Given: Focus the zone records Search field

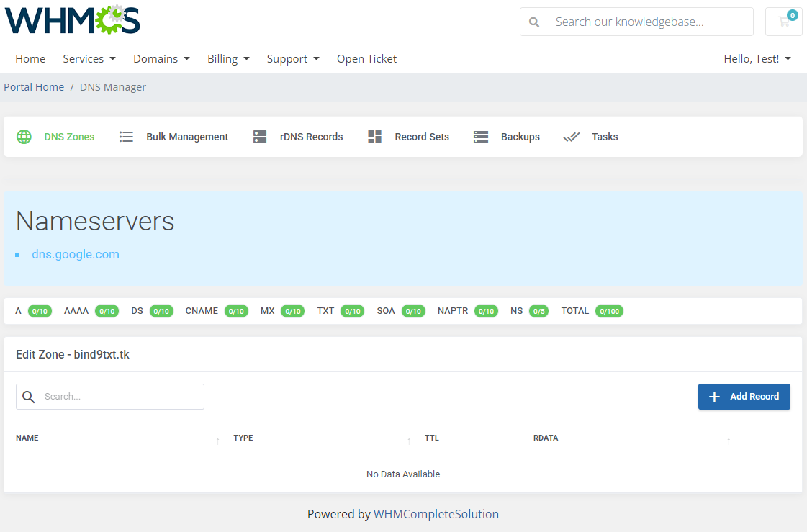Looking at the screenshot, I should click(x=110, y=397).
